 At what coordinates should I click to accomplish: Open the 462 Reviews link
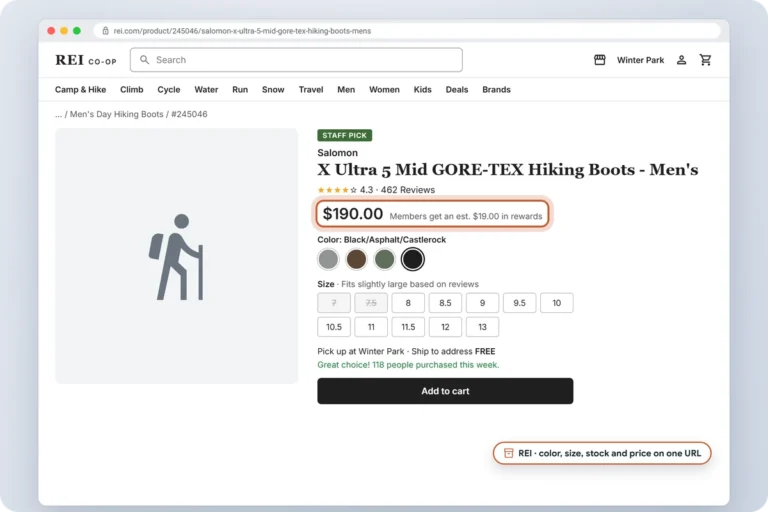click(x=408, y=190)
